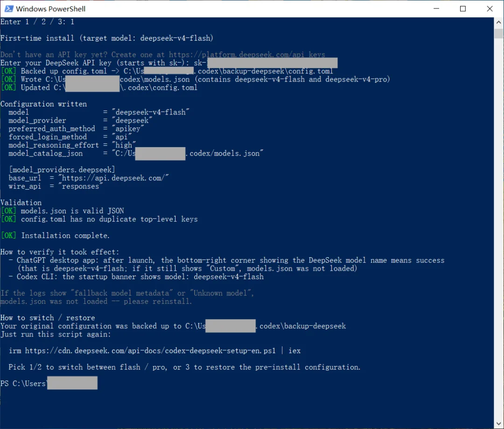The width and height of the screenshot is (504, 429).
Task: Click the 'Windows PowerShell' title text
Action: (51, 9)
